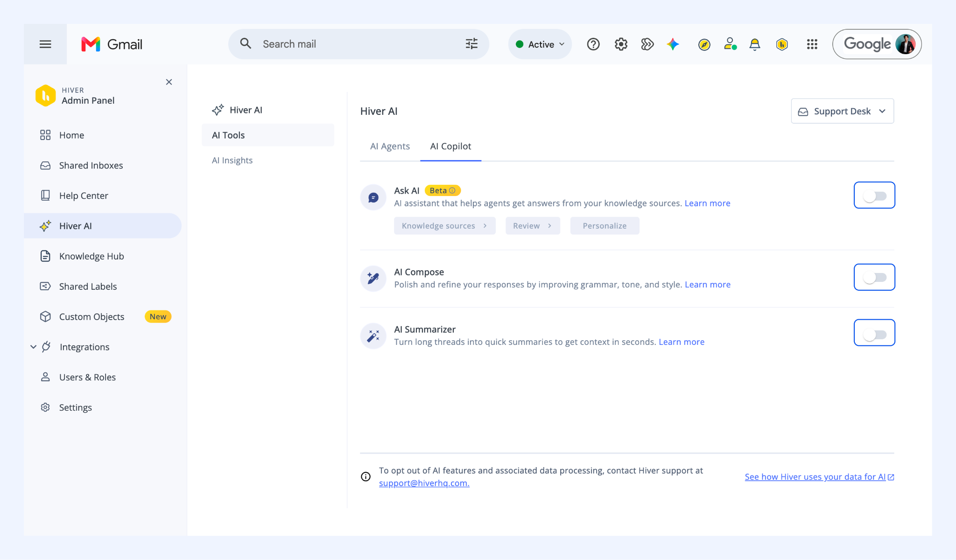Image resolution: width=956 pixels, height=560 pixels.
Task: Click the New badge on Custom Objects
Action: pos(158,317)
